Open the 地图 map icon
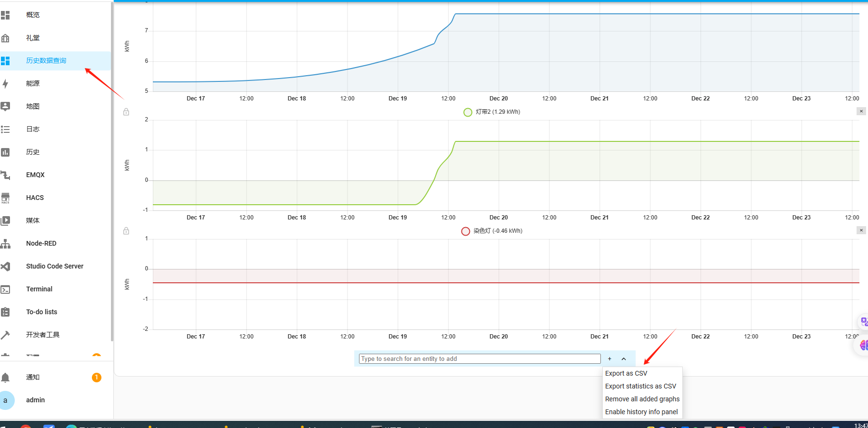Viewport: 868px width, 428px height. click(6, 107)
